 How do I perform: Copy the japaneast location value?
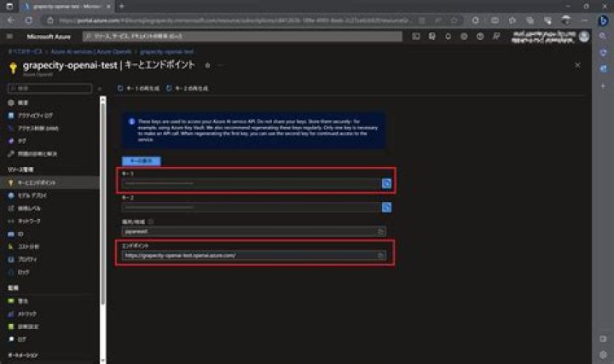tap(380, 231)
